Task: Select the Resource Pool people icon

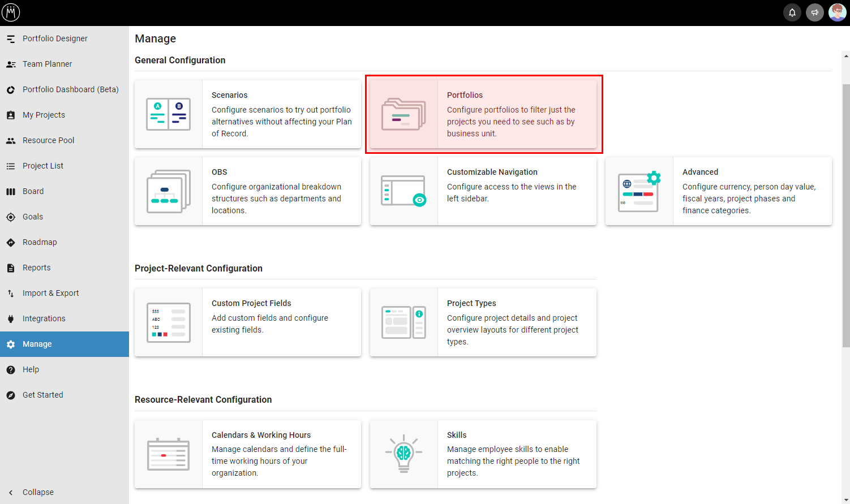Action: click(x=11, y=140)
